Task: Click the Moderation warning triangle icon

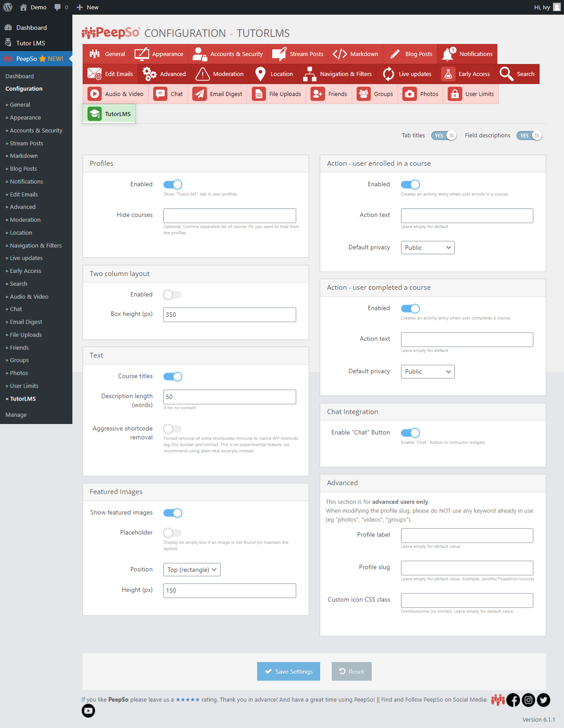Action: (203, 74)
